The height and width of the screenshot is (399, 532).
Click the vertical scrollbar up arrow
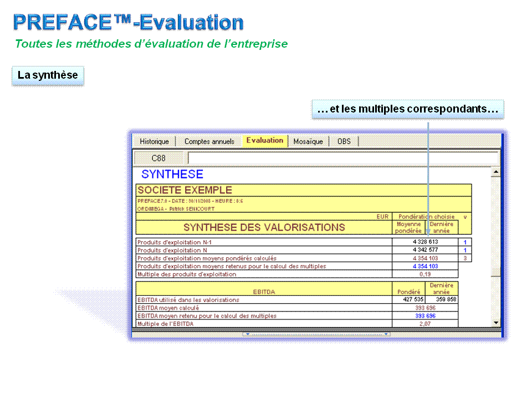(x=496, y=172)
